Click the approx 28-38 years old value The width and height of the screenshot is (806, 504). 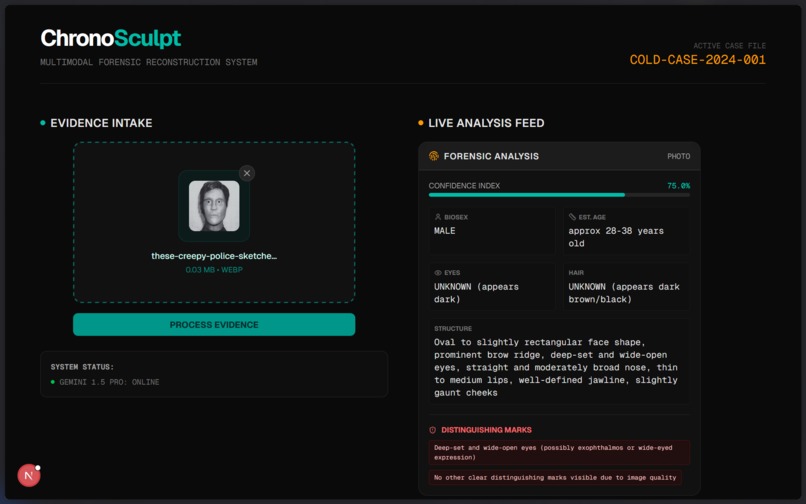pos(616,237)
